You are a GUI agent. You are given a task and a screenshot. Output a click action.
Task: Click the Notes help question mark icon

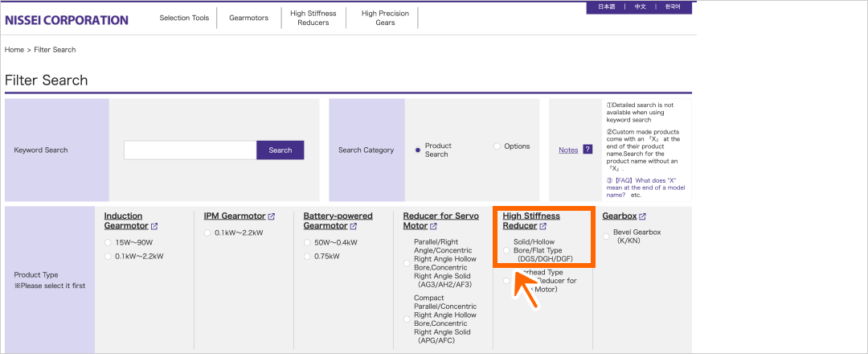tap(588, 150)
